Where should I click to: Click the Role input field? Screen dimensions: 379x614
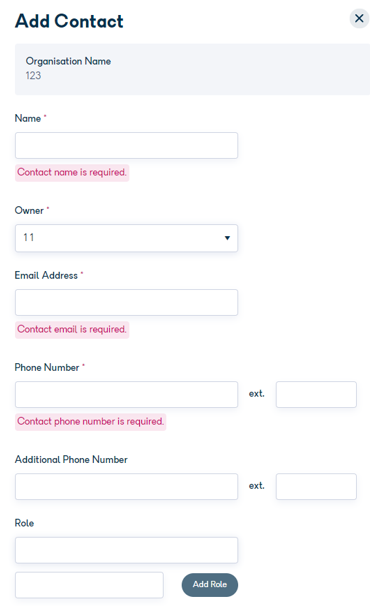coord(126,550)
